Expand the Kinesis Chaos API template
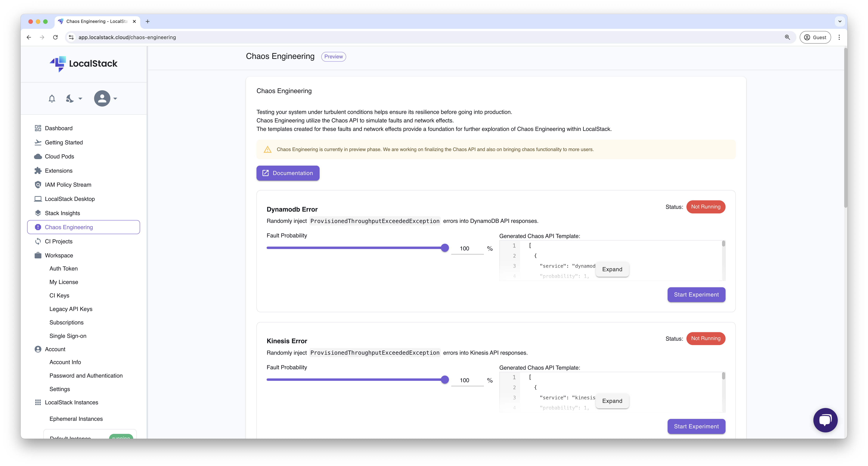 [612, 401]
